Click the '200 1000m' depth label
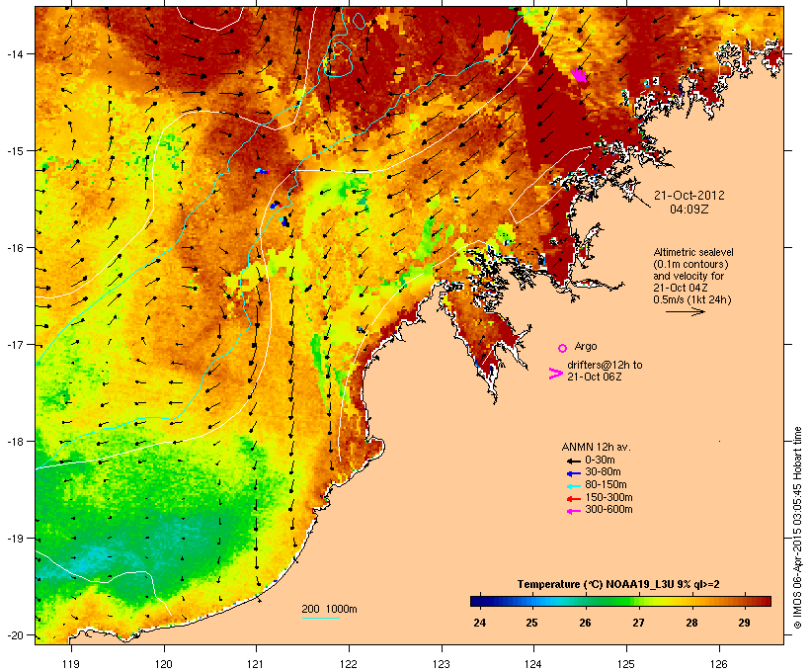 pos(329,609)
